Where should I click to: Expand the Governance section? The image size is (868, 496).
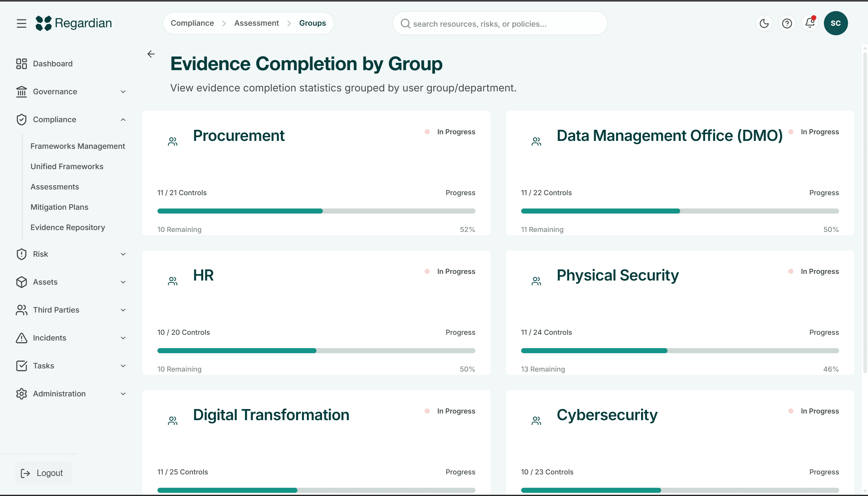[x=123, y=92]
